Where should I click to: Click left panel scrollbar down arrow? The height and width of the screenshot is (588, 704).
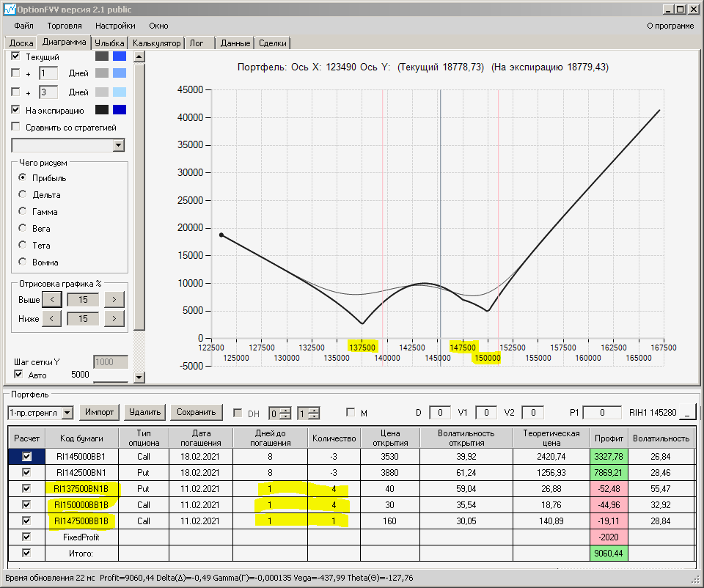(x=139, y=377)
